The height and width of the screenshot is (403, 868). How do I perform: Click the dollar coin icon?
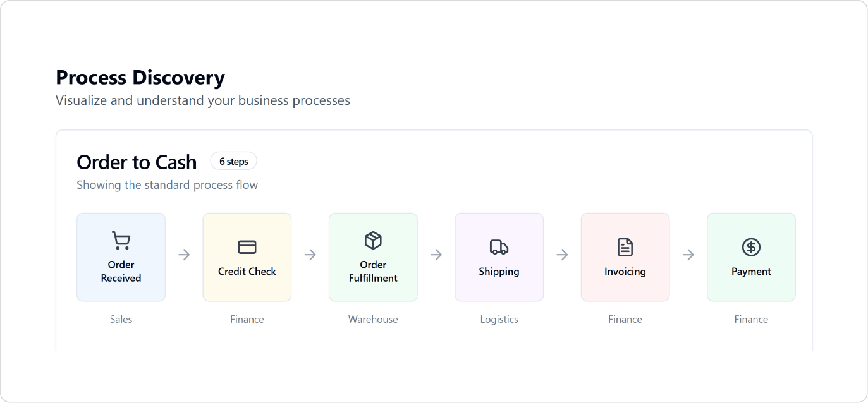(x=751, y=247)
